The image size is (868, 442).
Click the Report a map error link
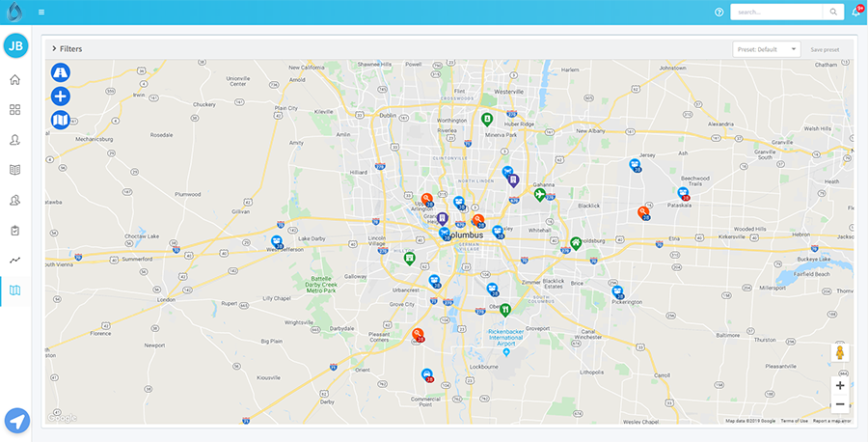831,421
